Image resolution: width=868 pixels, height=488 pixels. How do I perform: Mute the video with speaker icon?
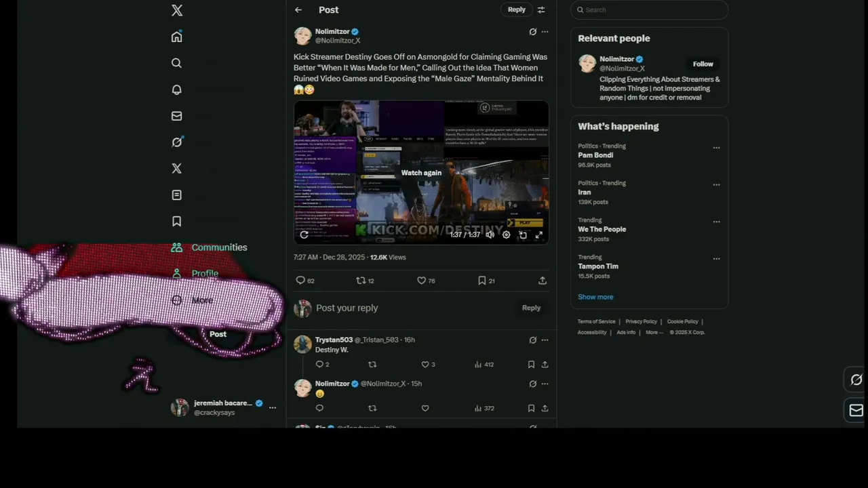point(490,235)
